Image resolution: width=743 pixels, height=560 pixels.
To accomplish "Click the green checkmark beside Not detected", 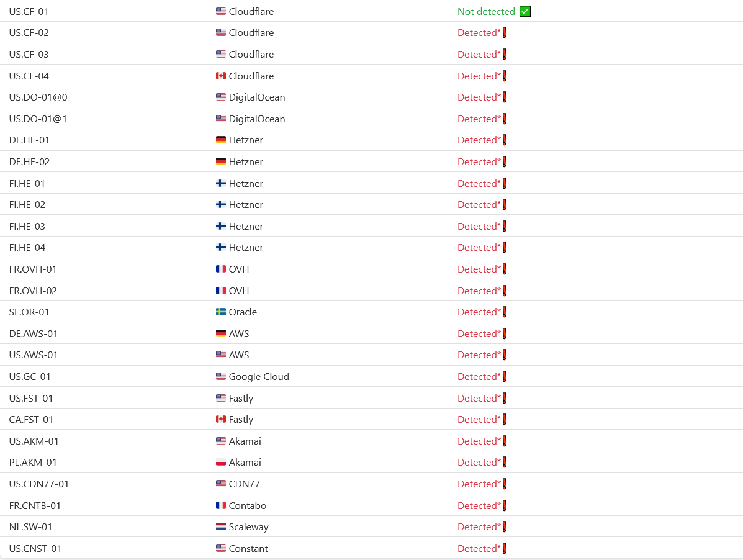I will 525,11.
